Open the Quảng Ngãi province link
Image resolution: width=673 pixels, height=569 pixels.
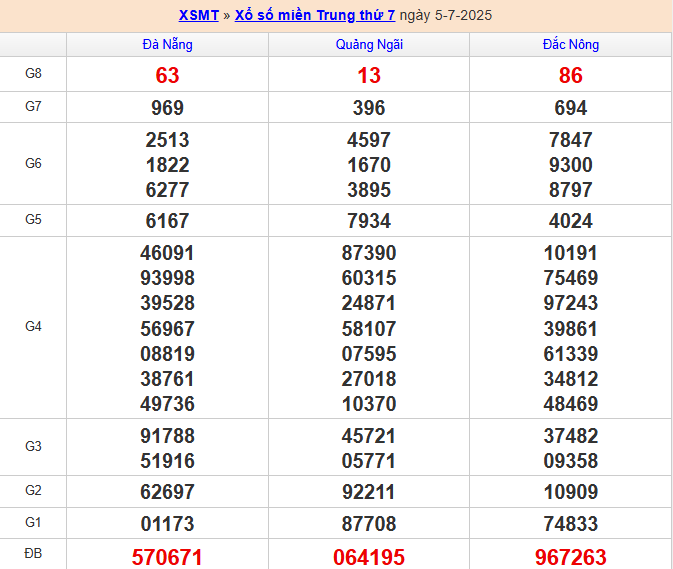[369, 45]
